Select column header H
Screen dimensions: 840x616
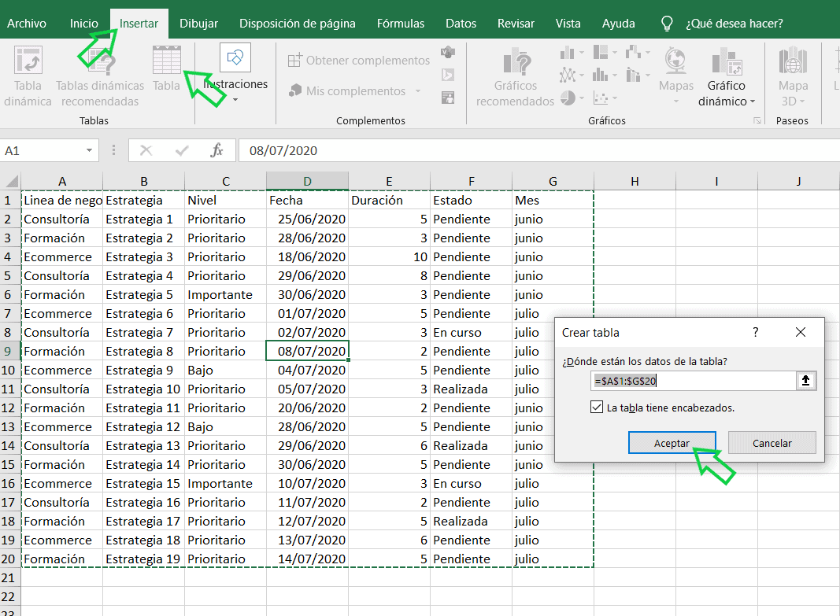coord(635,181)
